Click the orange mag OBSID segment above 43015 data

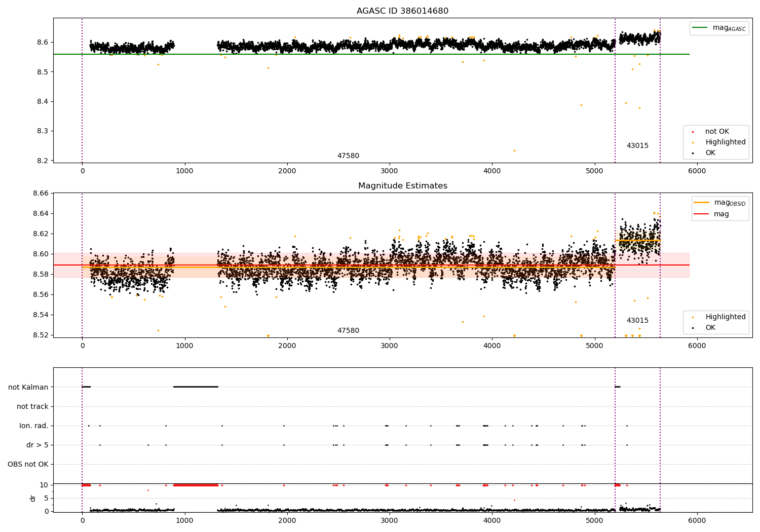coord(637,240)
